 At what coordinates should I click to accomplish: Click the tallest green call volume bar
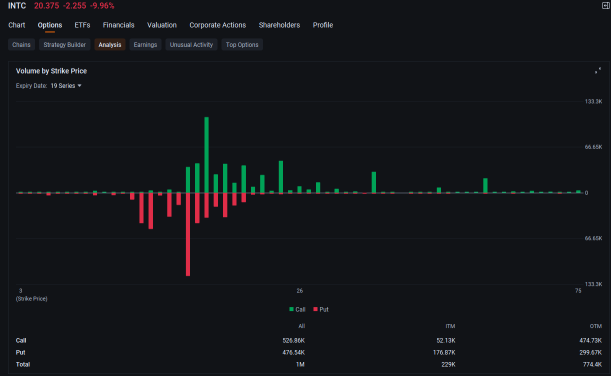point(207,155)
